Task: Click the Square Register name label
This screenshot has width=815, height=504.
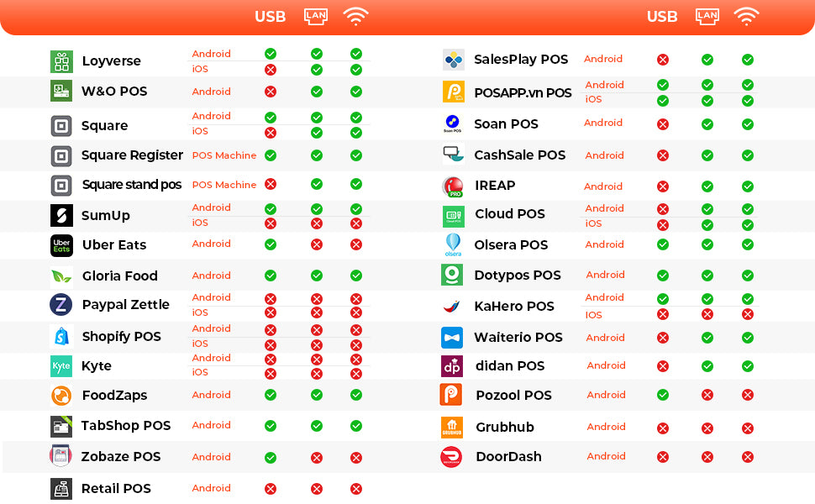Action: 132,155
